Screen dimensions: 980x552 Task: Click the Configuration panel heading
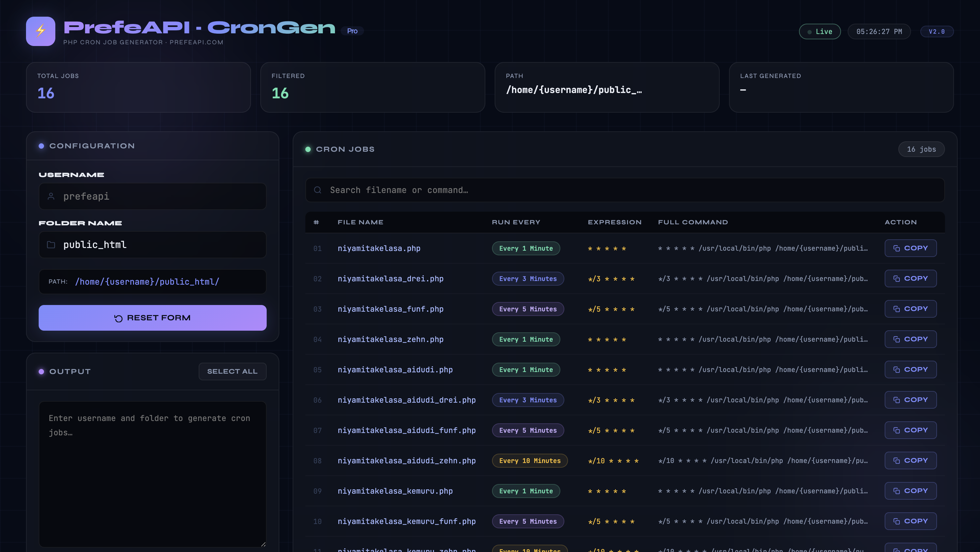[x=92, y=146]
